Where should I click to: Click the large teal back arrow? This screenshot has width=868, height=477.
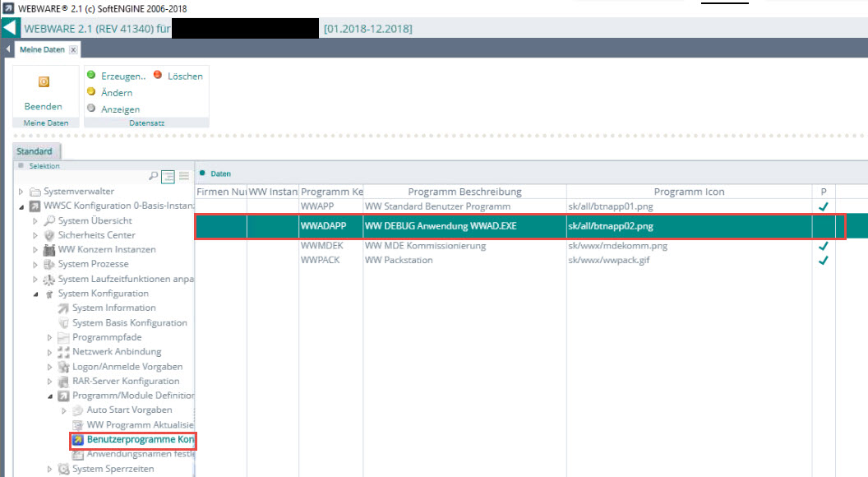tap(9, 28)
